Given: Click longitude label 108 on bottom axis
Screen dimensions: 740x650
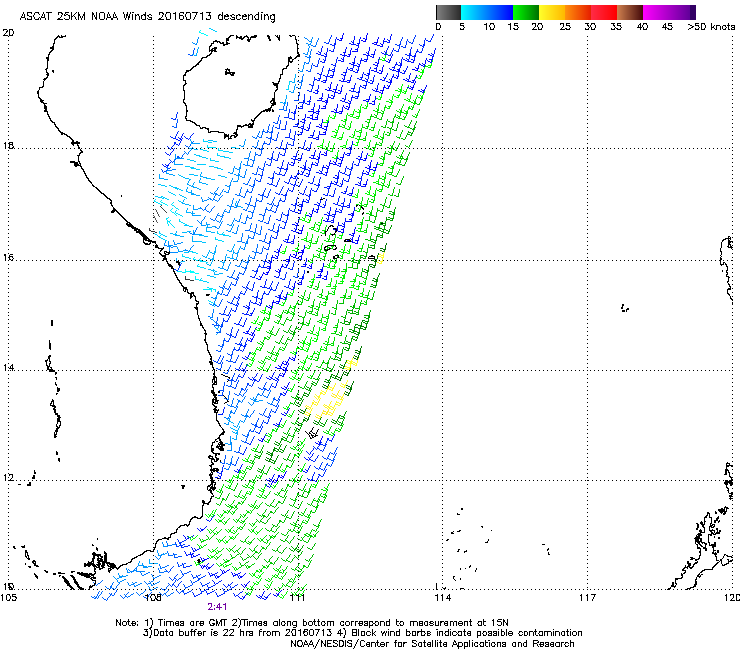Looking at the screenshot, I should pyautogui.click(x=153, y=598).
